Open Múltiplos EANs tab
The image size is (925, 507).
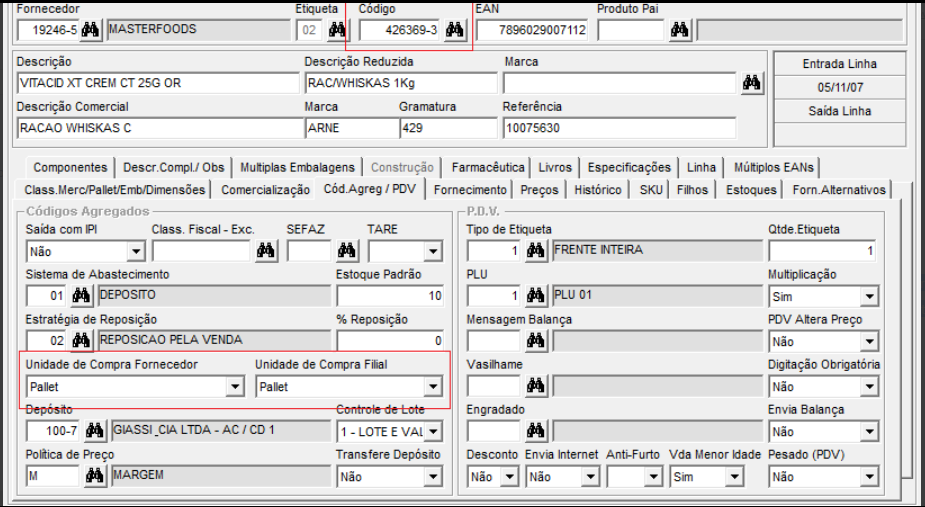pyautogui.click(x=773, y=168)
